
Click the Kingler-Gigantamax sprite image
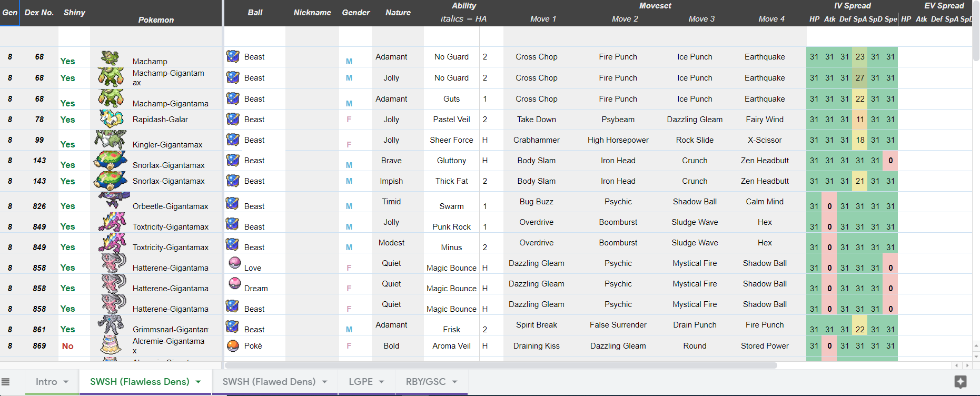pyautogui.click(x=111, y=140)
